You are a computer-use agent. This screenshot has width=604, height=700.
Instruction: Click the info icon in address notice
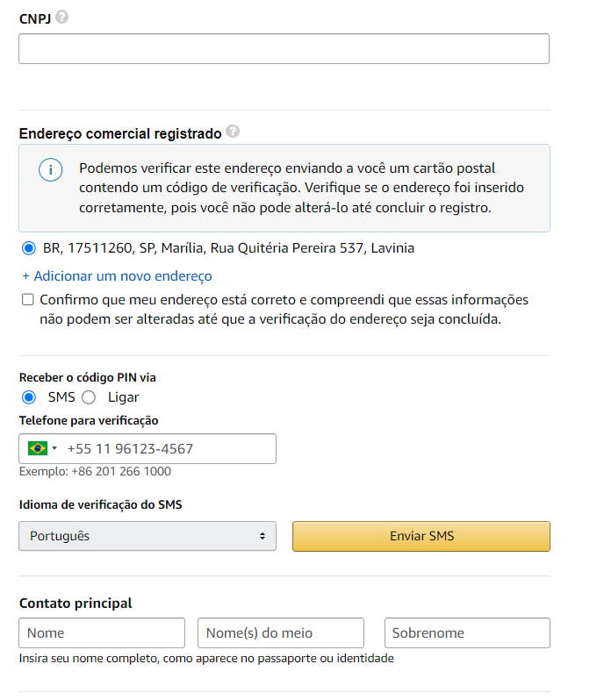(51, 169)
